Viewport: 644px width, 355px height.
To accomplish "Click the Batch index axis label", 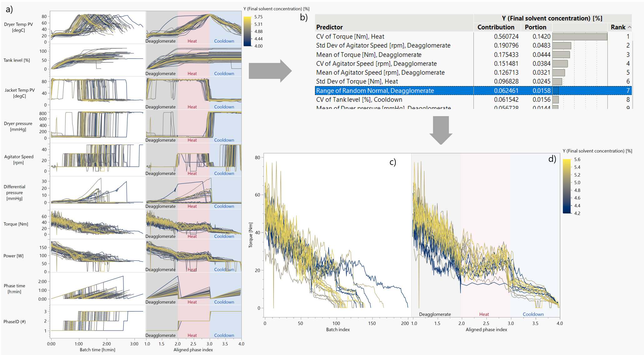I will click(x=338, y=329).
